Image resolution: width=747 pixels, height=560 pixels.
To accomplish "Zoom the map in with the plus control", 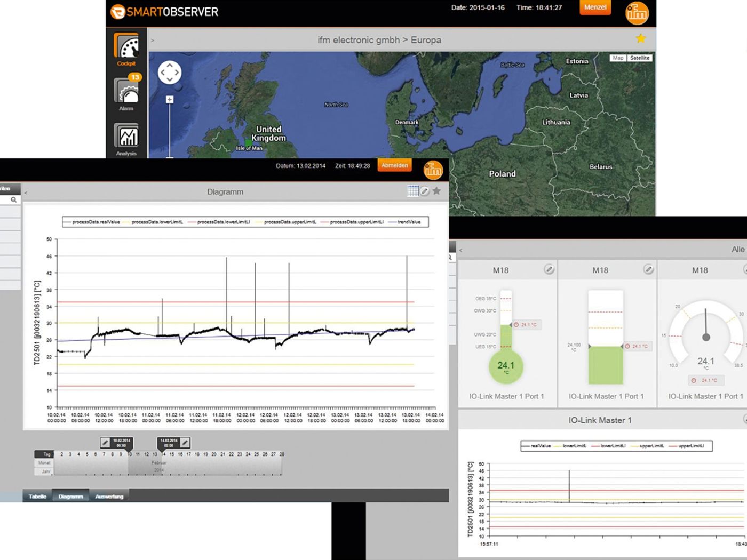I will [x=170, y=99].
